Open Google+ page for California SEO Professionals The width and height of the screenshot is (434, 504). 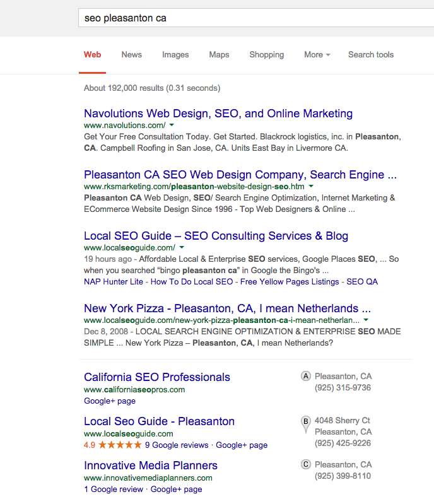point(110,401)
